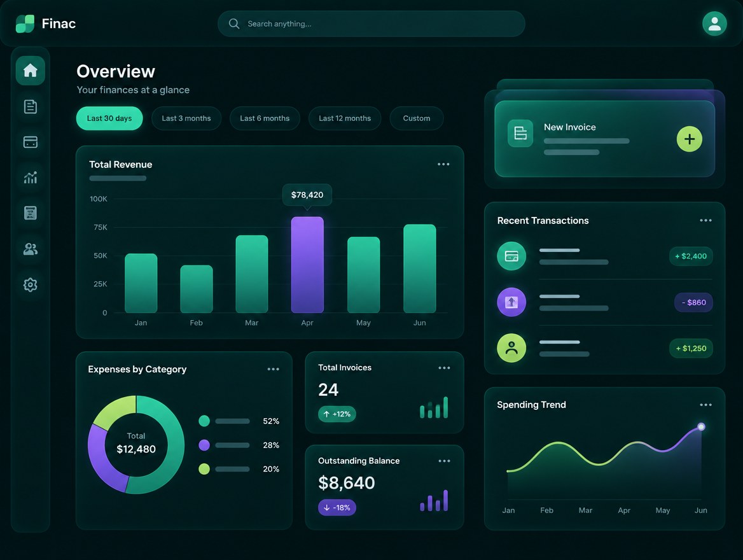Screen dimensions: 743x560
Task: Click the upload icon of the -$860 transaction
Action: [511, 302]
